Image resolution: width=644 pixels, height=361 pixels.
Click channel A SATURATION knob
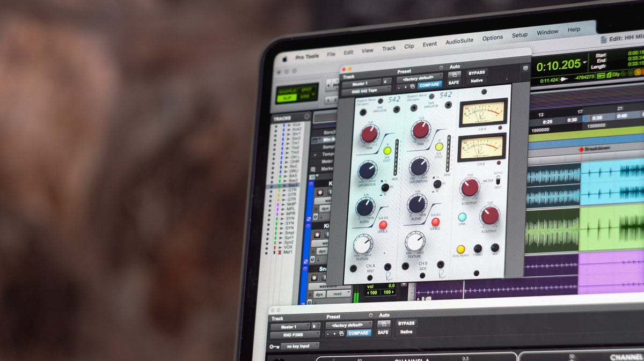pyautogui.click(x=367, y=170)
